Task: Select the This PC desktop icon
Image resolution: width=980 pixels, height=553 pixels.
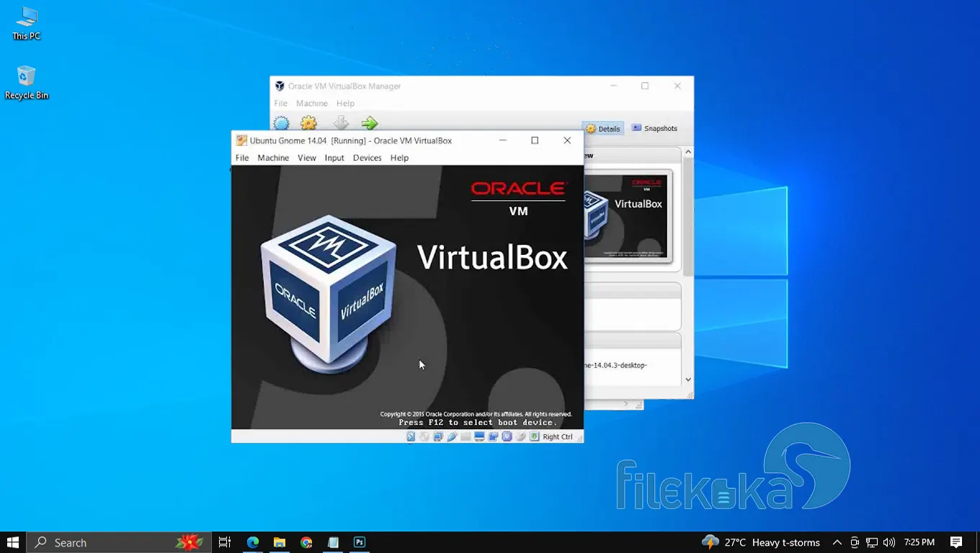Action: 27,23
